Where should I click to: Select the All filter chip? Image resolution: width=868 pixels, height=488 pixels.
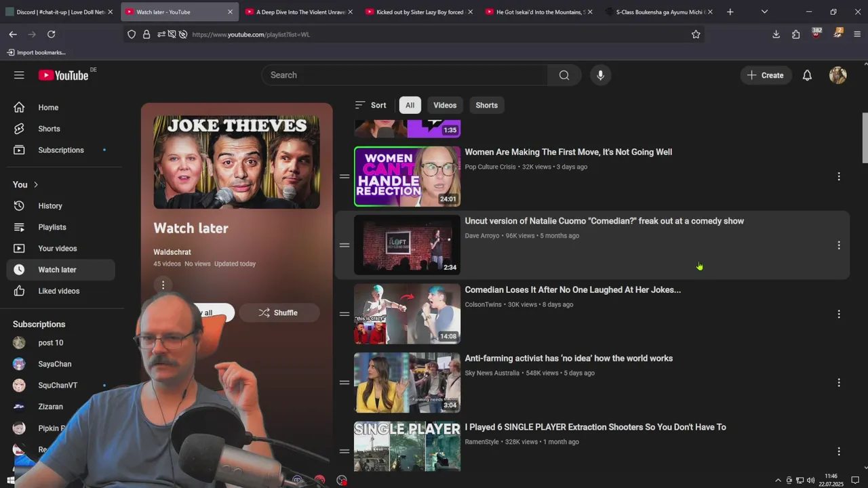click(x=410, y=105)
